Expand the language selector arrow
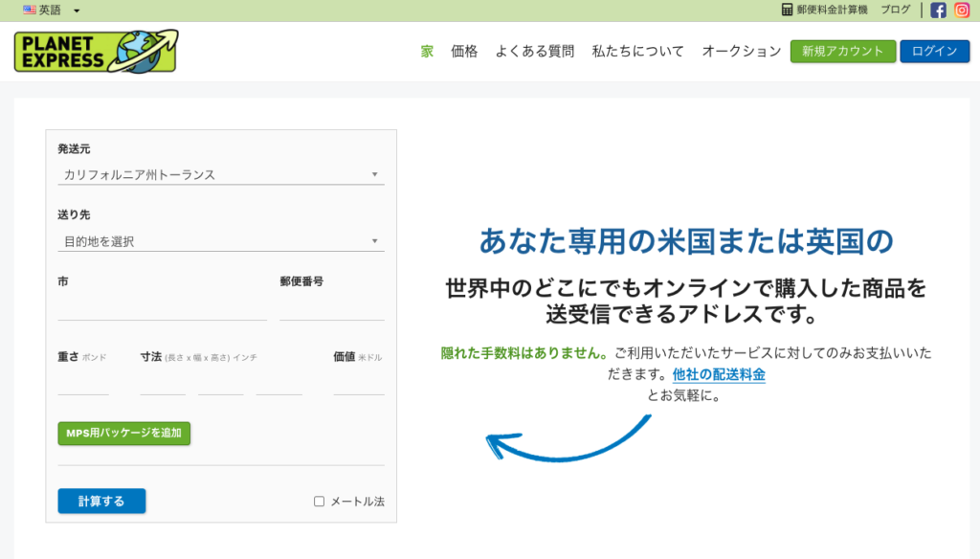980x559 pixels. pos(77,11)
